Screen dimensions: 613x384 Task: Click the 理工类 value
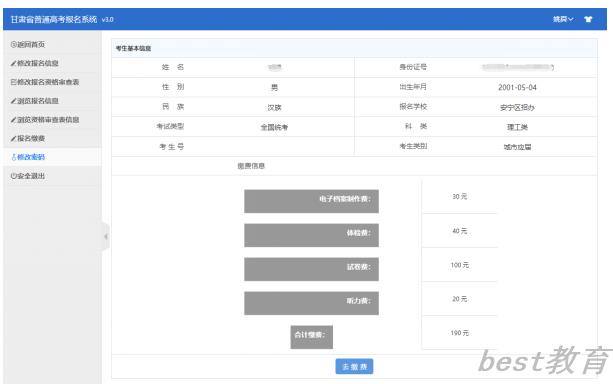[x=517, y=127]
